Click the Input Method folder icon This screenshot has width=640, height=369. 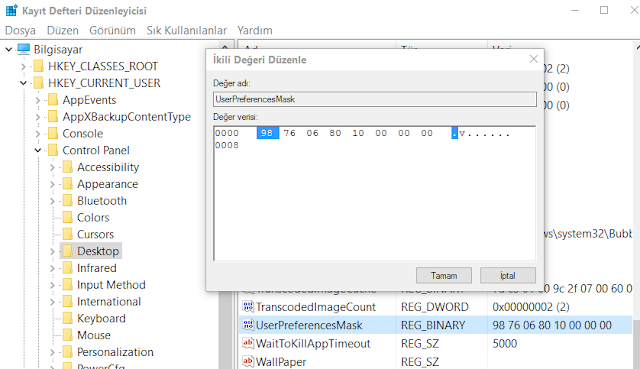tap(68, 285)
